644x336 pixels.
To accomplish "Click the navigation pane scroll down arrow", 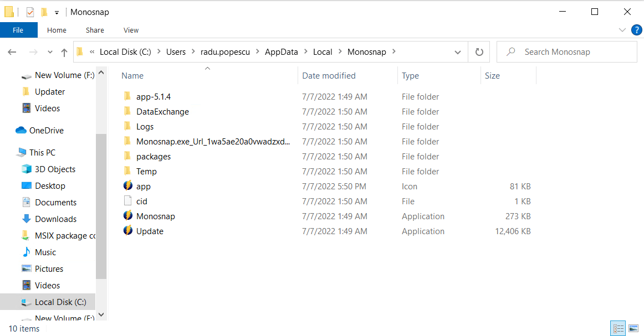I will (101, 314).
